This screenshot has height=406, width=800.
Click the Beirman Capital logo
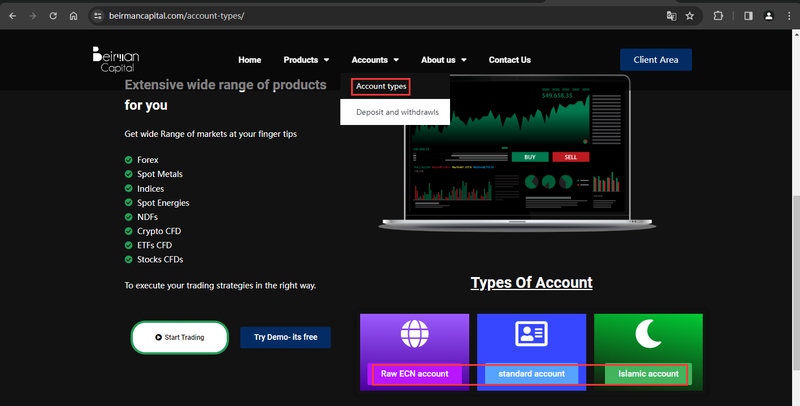coord(116,60)
